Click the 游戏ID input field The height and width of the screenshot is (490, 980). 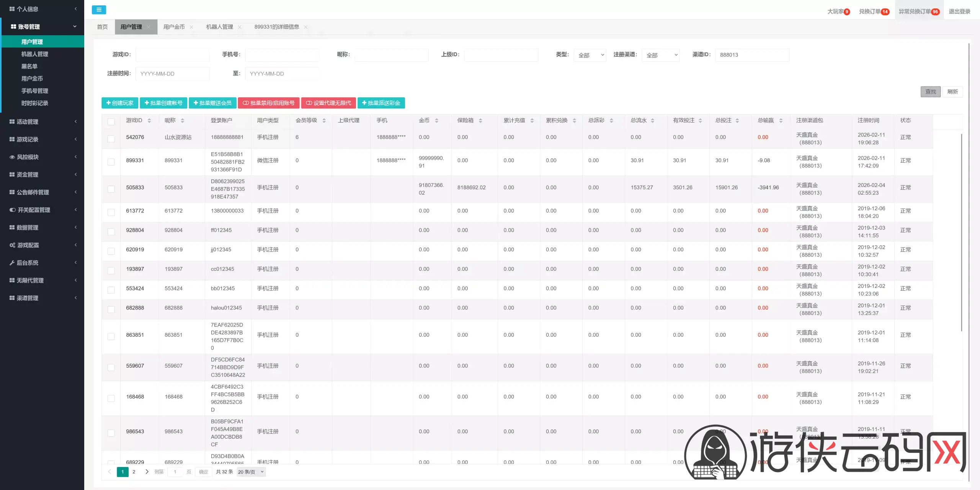(x=172, y=55)
